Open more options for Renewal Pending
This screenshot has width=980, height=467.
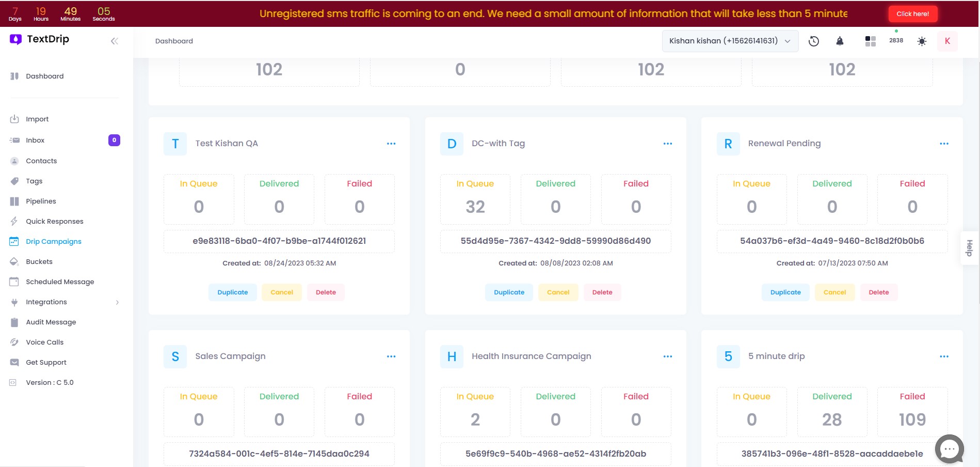click(x=944, y=144)
